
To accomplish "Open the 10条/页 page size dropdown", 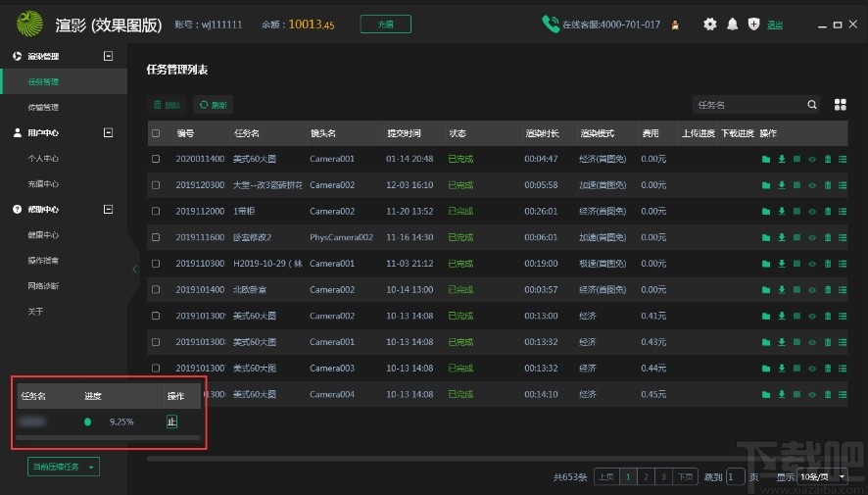I will pos(822,476).
